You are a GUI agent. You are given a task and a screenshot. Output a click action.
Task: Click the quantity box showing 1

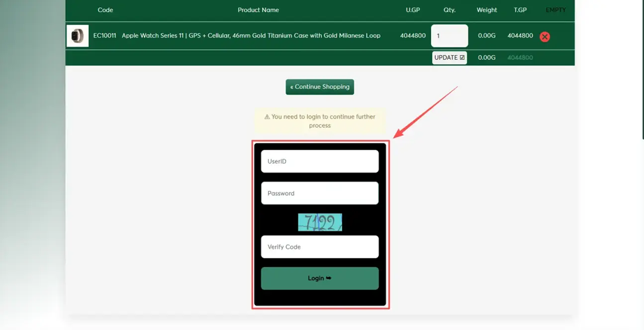(x=449, y=36)
